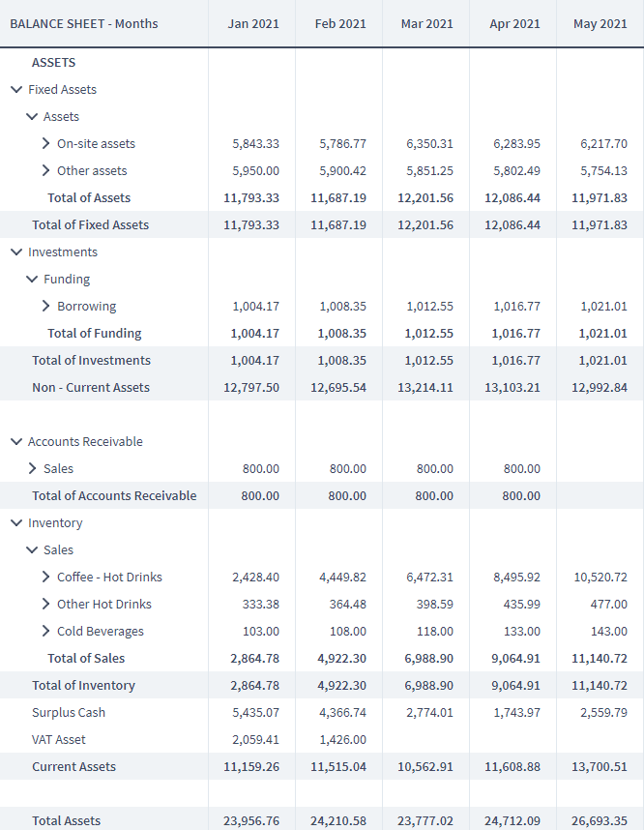Select the Total Assets row label
This screenshot has height=830, width=644.
(x=66, y=821)
